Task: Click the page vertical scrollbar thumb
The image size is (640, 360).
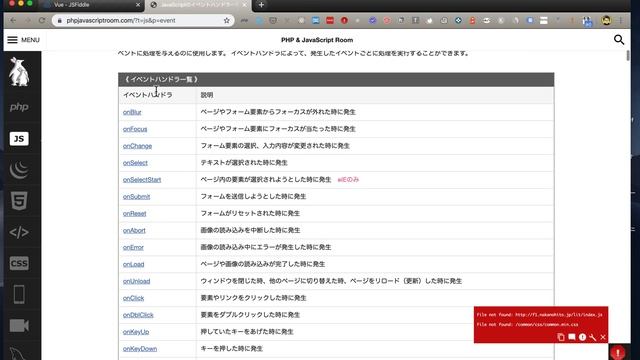Action: coord(627,56)
